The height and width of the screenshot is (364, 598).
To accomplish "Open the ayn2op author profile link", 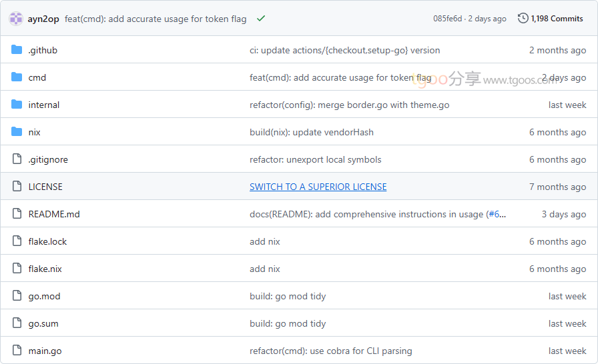I will coord(43,19).
